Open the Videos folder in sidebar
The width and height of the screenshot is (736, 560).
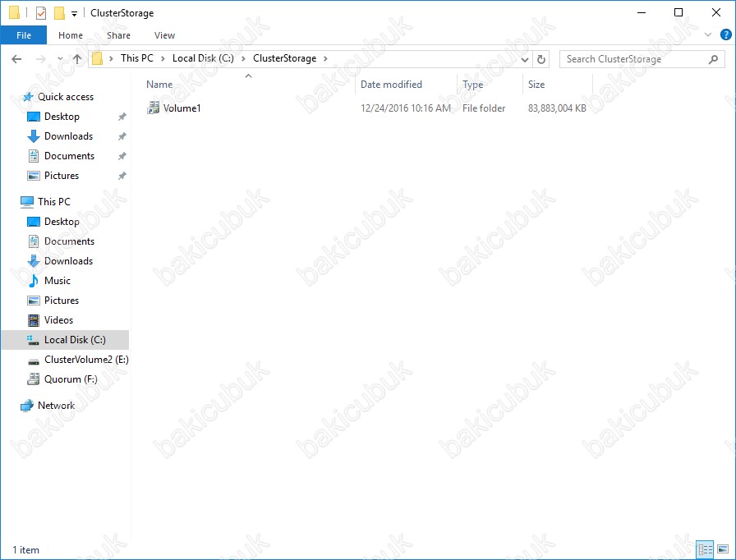coord(58,320)
